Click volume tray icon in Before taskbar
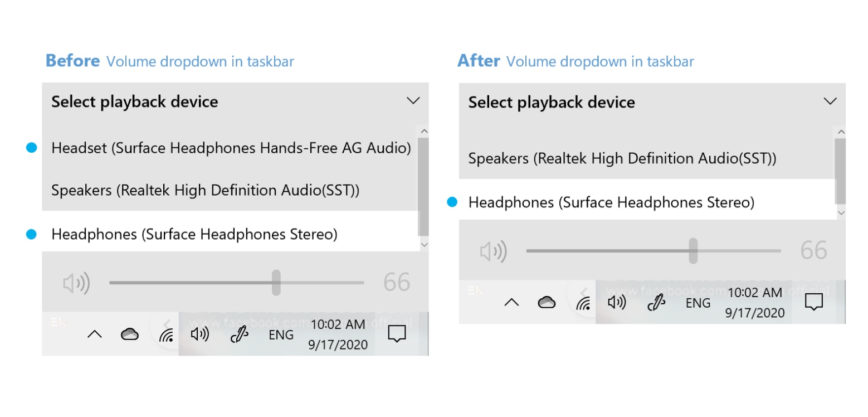 tap(199, 334)
